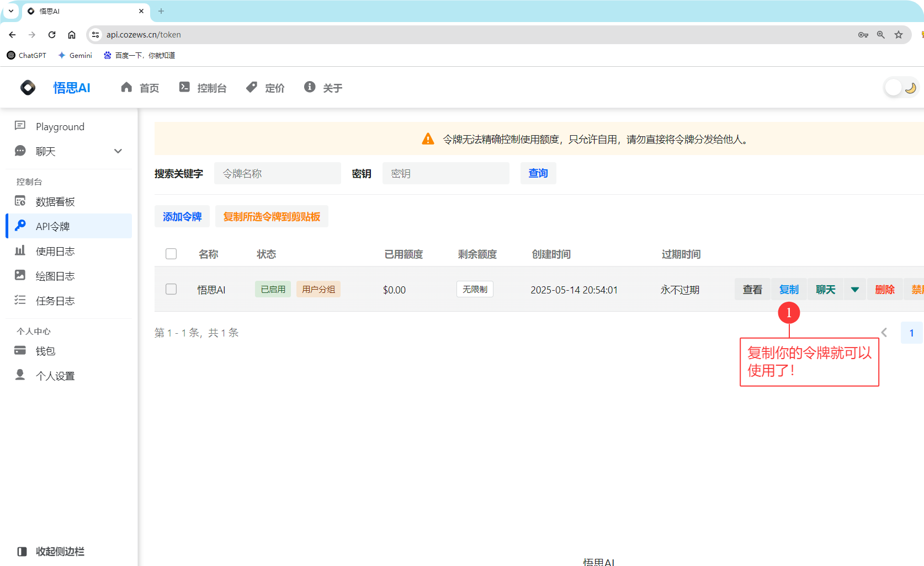Open the 使用日志 usage log
The height and width of the screenshot is (566, 924).
pyautogui.click(x=55, y=250)
